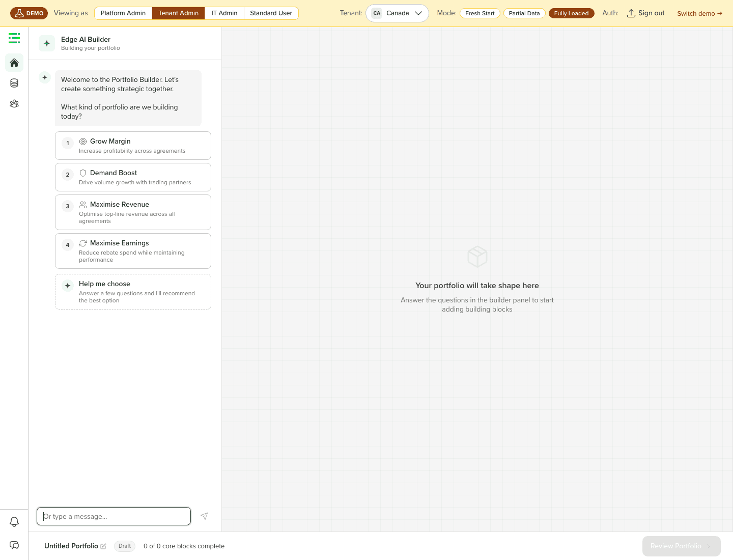Click the Untitled Portfolio name

click(x=71, y=546)
